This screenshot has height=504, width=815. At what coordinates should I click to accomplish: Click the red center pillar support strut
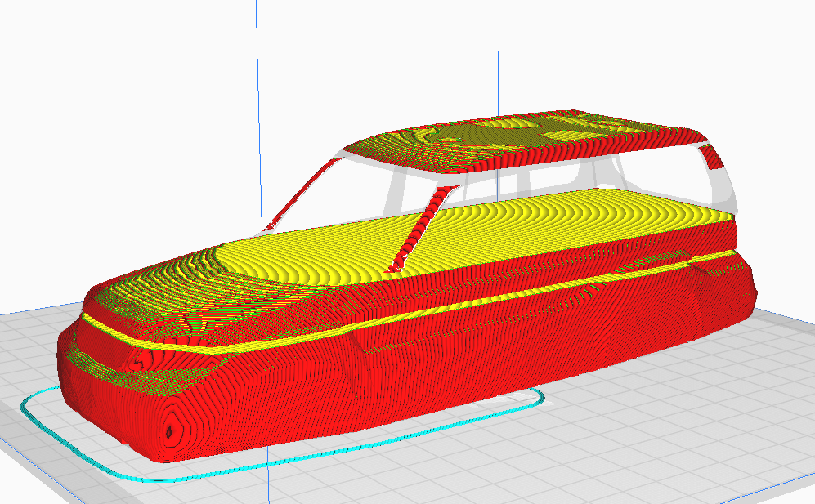[422, 229]
